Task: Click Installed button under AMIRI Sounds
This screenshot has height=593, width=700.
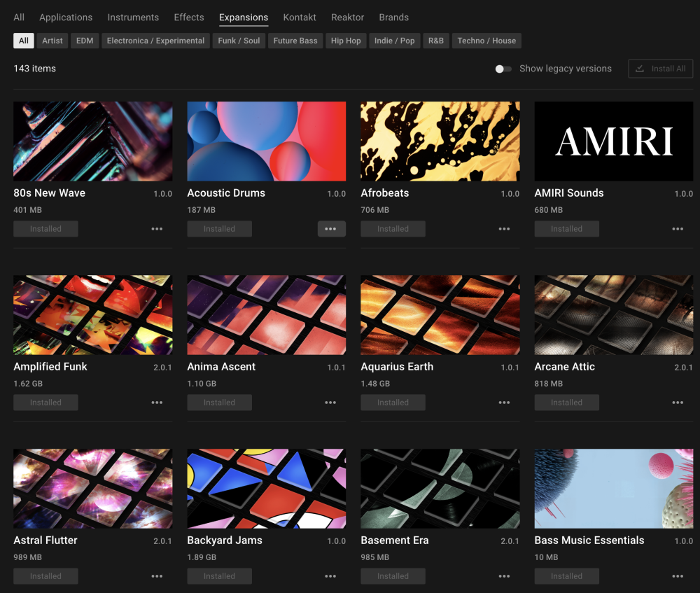Action: pos(566,229)
